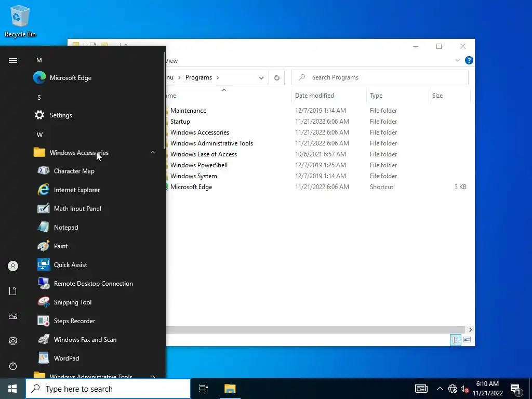Open Settings gear in Start sidebar
The image size is (532, 399).
[13, 341]
